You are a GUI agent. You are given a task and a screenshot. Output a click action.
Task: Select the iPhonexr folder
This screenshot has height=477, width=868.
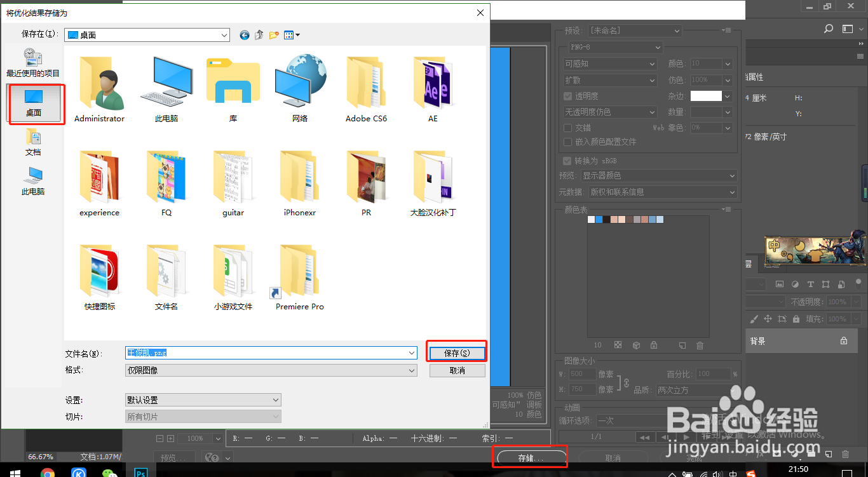point(300,183)
